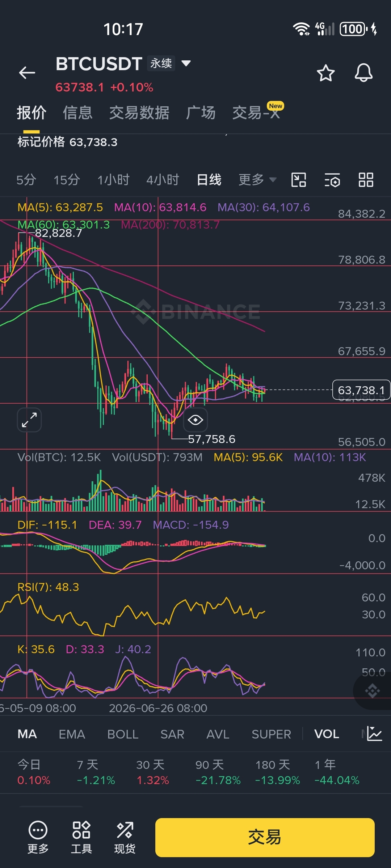
Task: Tap RSI(7): 48.3 label
Action: point(48,587)
